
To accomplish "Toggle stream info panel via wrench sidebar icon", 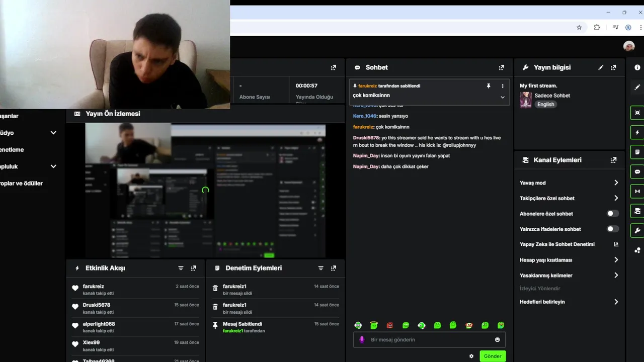I will [637, 230].
